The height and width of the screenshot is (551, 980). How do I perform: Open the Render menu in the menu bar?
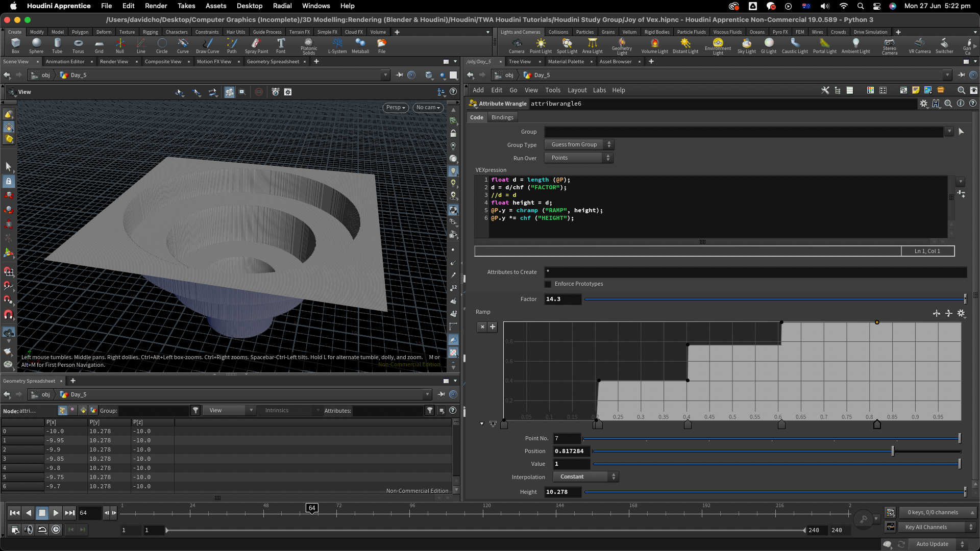click(156, 6)
